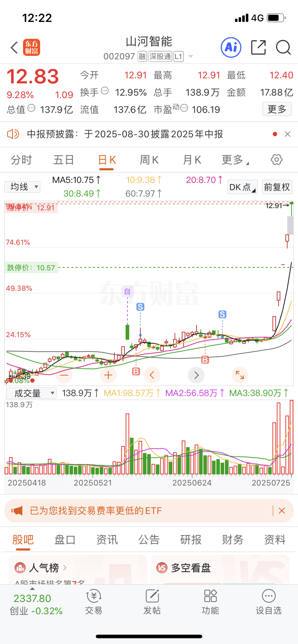Tap the first blue S sell marker

click(x=140, y=307)
